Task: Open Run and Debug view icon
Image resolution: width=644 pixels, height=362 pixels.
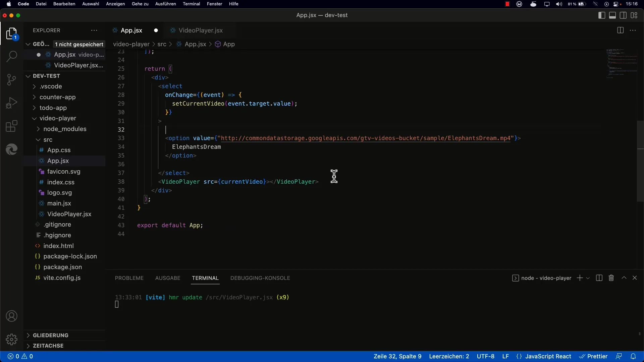Action: (12, 103)
